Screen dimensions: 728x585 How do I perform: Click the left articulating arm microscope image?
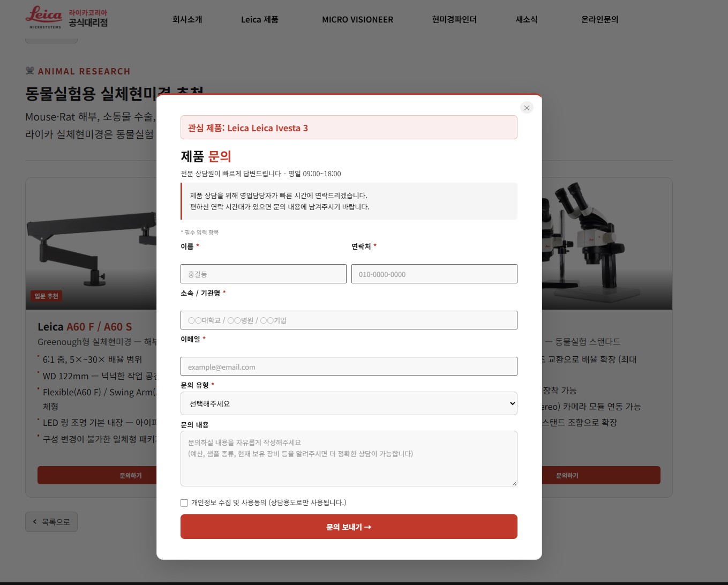pos(91,244)
